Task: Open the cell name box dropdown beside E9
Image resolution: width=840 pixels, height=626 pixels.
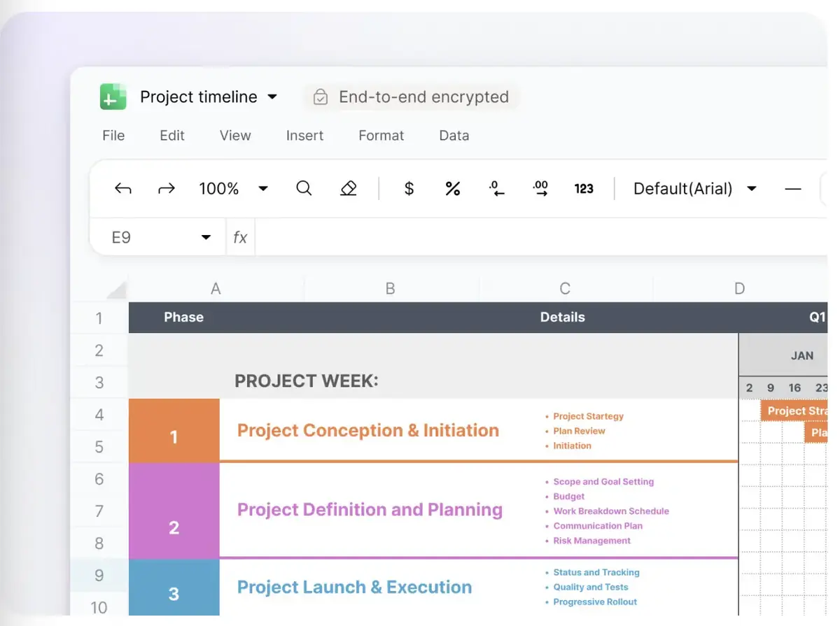Action: 206,237
